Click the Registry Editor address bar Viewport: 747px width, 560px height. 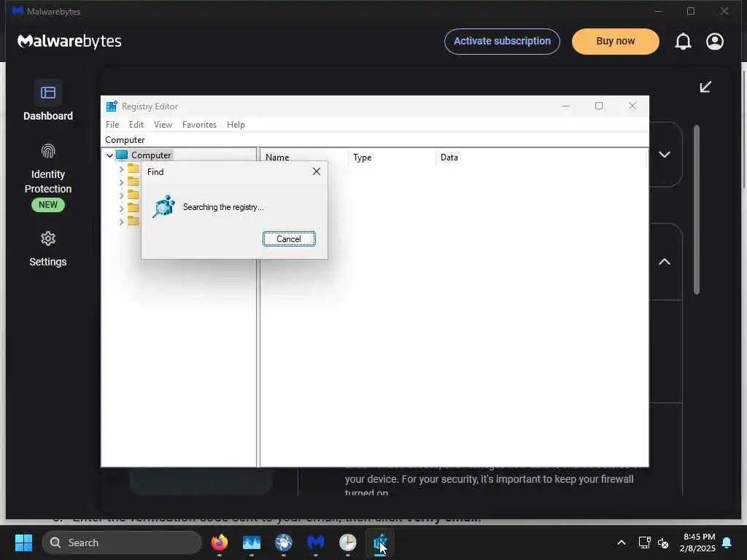374,140
